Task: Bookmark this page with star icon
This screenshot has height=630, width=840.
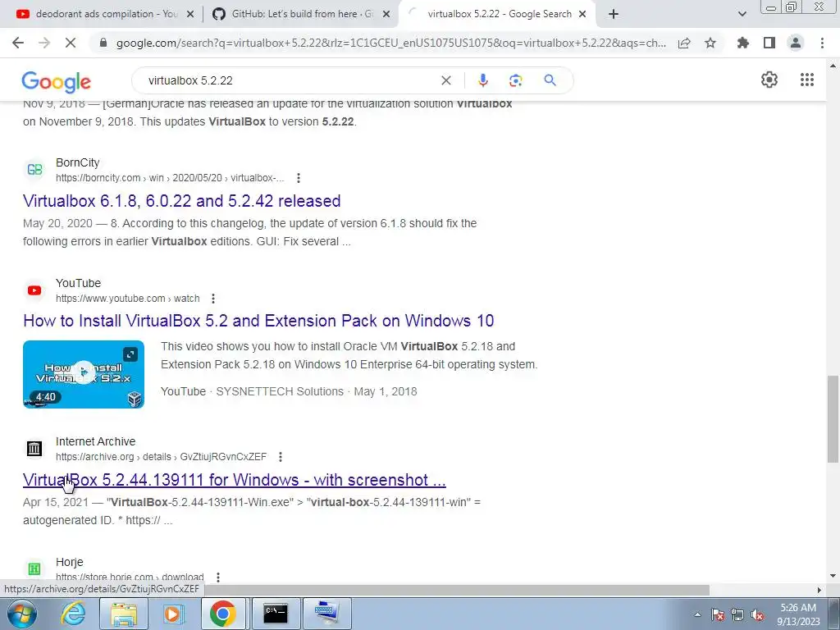Action: point(710,43)
